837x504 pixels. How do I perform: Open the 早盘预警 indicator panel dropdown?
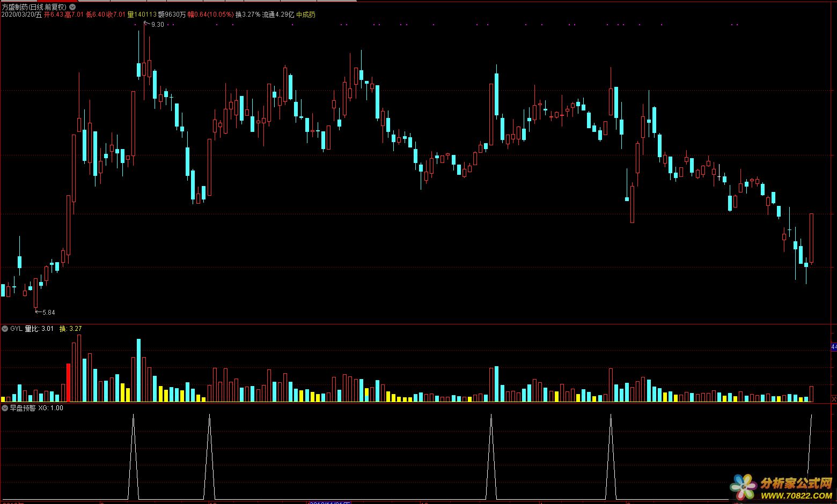(5, 408)
